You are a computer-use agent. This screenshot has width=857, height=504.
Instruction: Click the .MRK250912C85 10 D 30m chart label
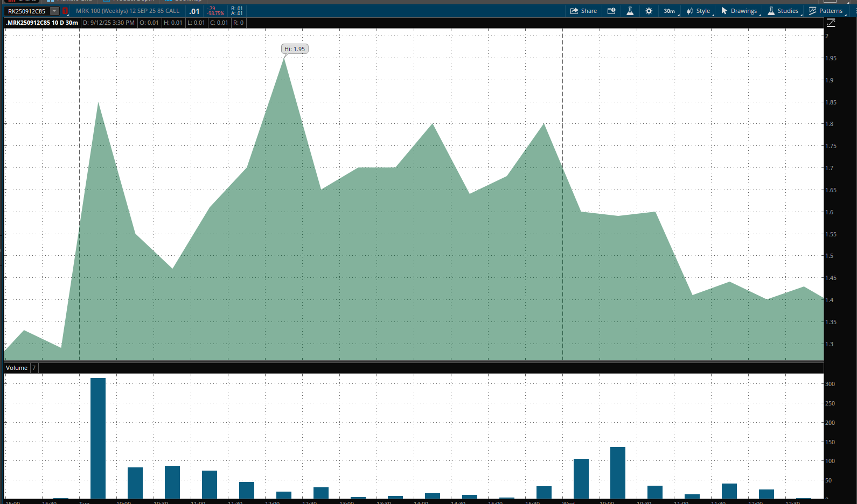[x=42, y=23]
